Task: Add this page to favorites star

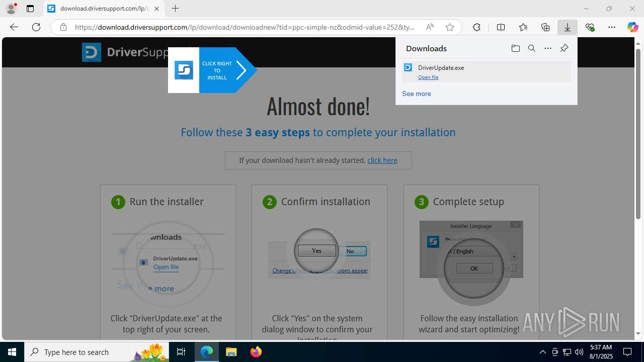Action: (x=450, y=27)
